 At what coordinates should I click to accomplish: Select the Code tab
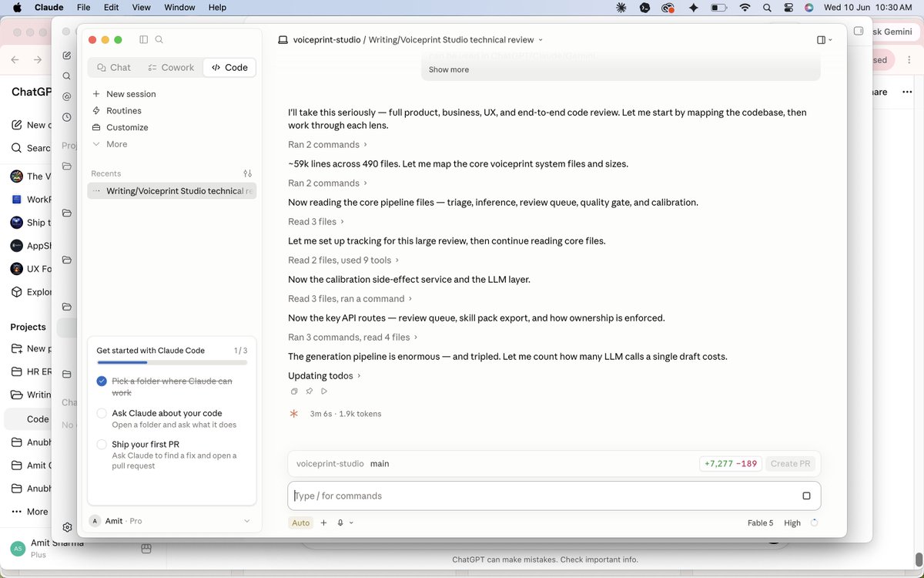(x=229, y=68)
